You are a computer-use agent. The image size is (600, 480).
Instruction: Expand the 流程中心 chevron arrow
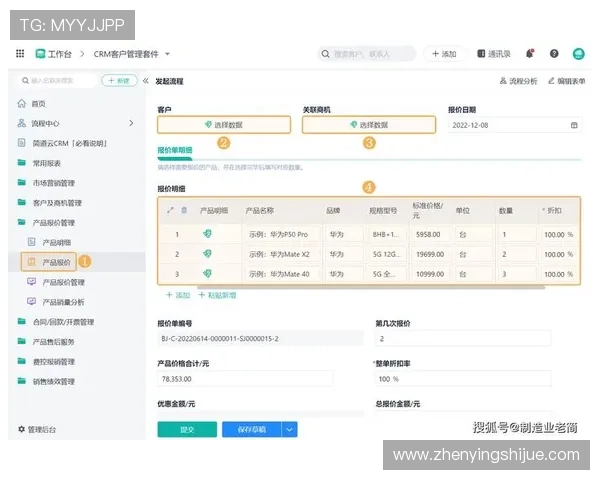pos(131,123)
